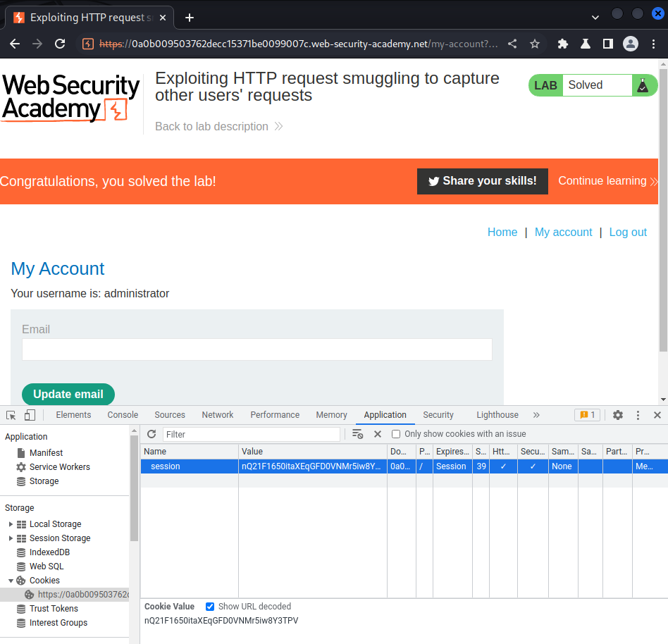
Task: Click the tab search chevron
Action: tap(595, 18)
